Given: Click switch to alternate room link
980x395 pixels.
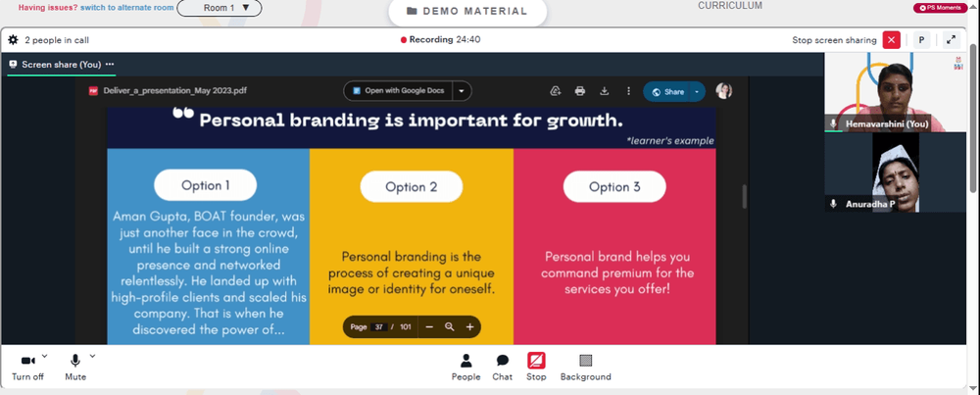Looking at the screenshot, I should (x=126, y=8).
